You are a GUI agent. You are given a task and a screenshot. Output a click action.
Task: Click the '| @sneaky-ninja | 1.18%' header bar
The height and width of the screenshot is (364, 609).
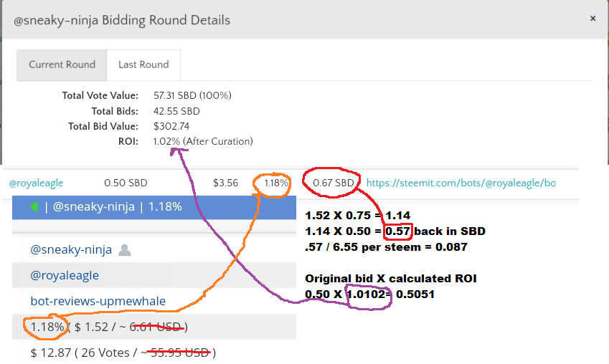pos(154,207)
